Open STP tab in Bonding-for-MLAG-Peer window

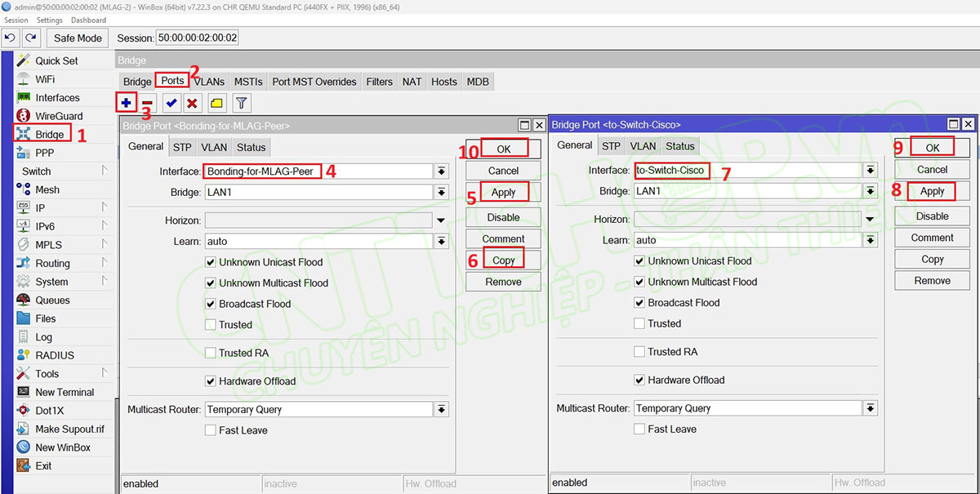pos(181,147)
